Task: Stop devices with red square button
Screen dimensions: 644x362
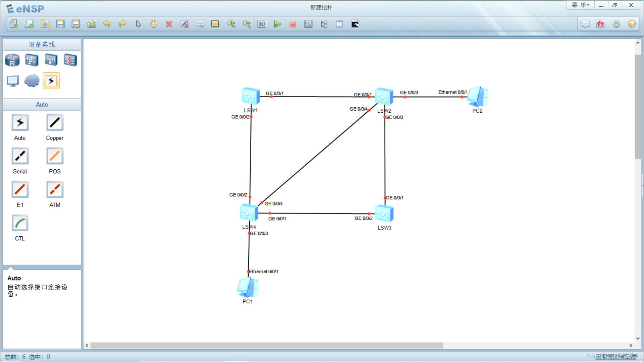Action: click(293, 24)
